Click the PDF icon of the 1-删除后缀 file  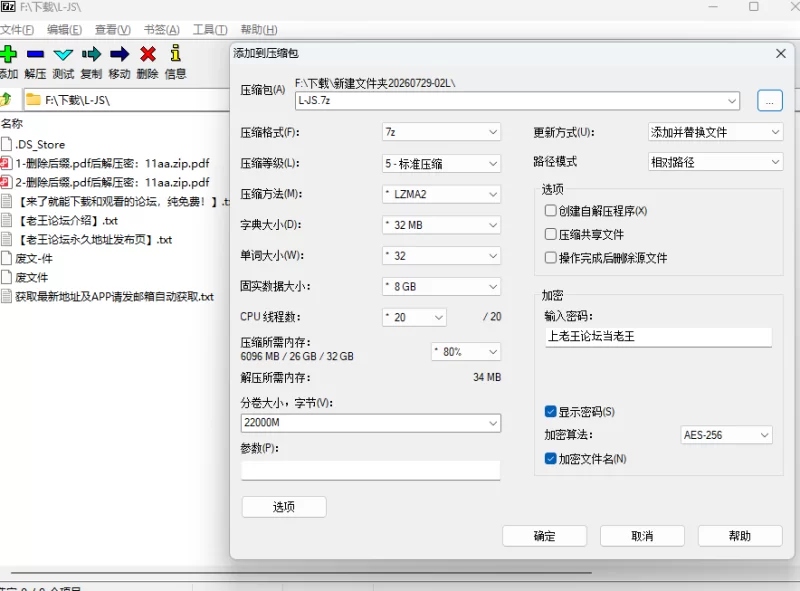pos(6,163)
